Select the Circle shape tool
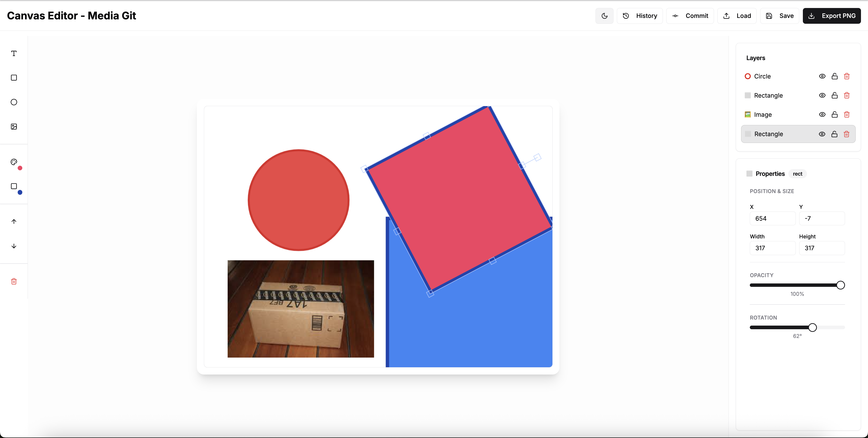The height and width of the screenshot is (438, 868). coord(14,102)
